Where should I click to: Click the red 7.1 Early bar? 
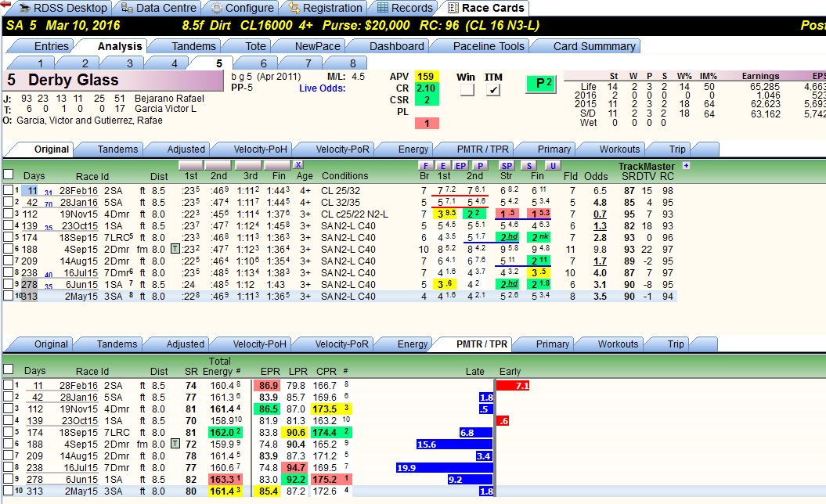(x=513, y=386)
